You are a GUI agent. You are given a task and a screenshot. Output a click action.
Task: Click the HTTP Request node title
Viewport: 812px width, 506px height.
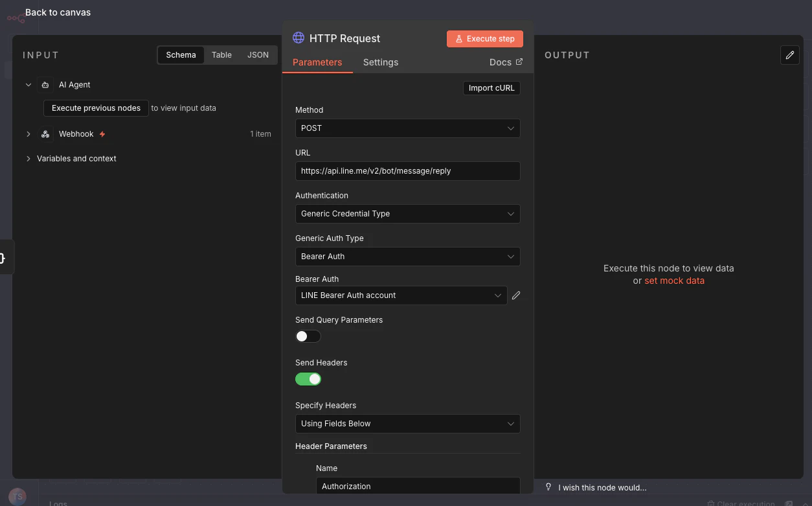[x=344, y=38]
